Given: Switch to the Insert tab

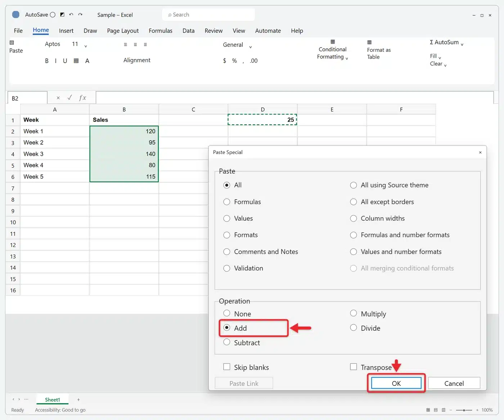Looking at the screenshot, I should tap(66, 31).
